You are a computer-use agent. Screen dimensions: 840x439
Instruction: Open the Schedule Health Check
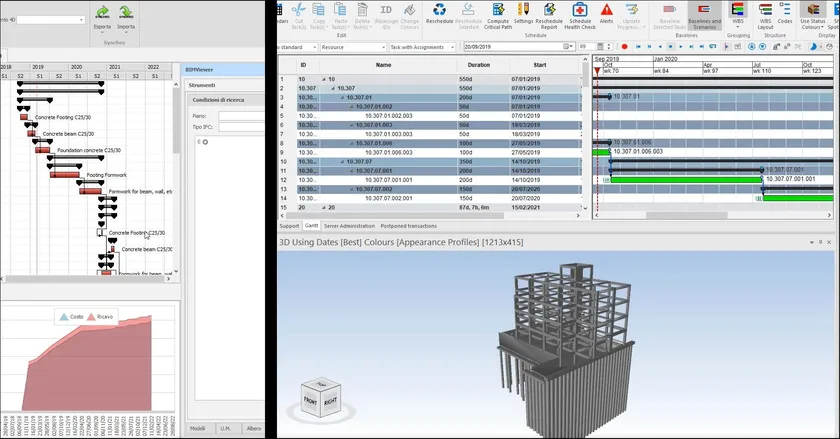click(x=579, y=12)
